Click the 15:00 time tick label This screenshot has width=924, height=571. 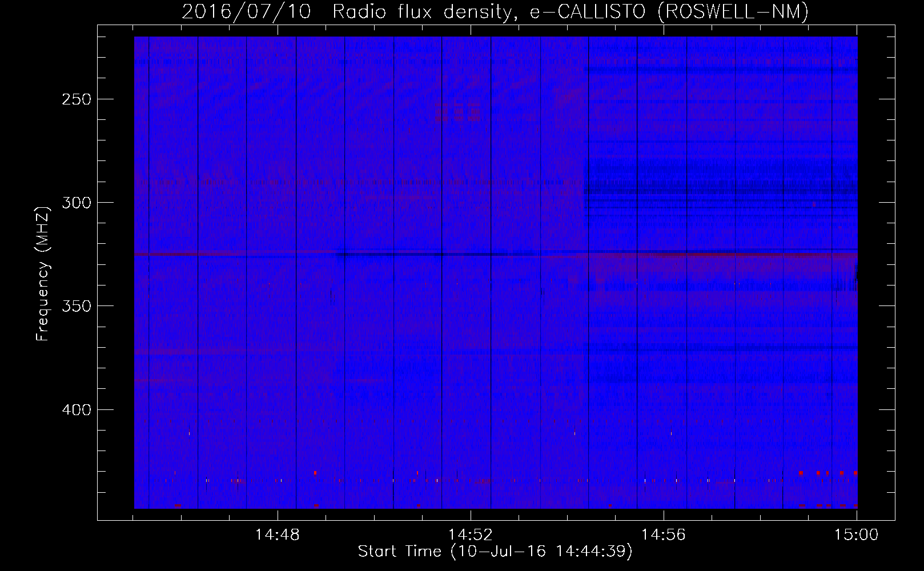(x=857, y=535)
